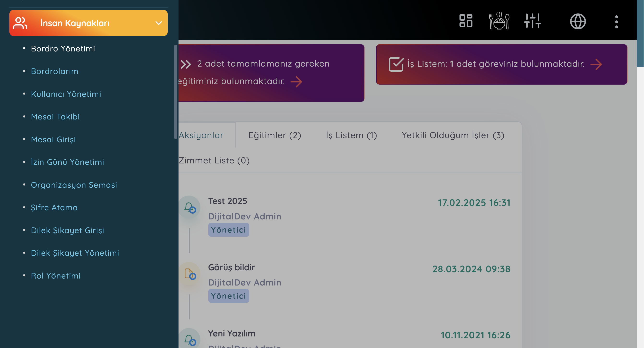Viewport: 644px width, 348px height.
Task: Go to Organizasyon Semasi menu item
Action: [x=74, y=185]
